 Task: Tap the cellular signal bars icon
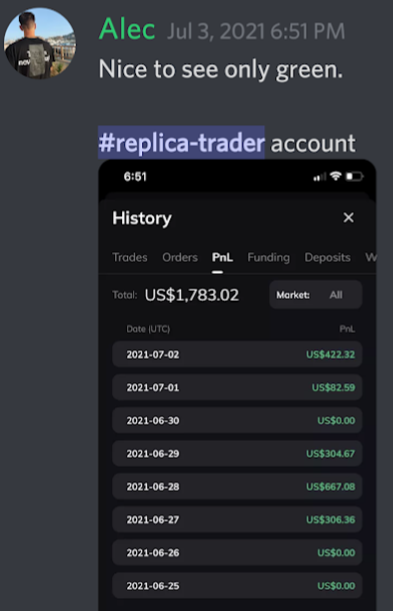coord(320,177)
